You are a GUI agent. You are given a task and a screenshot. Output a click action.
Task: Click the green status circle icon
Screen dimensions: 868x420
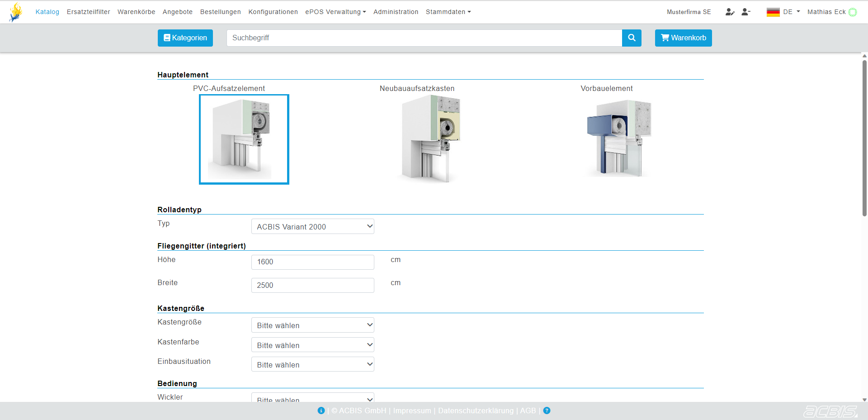[x=853, y=12]
